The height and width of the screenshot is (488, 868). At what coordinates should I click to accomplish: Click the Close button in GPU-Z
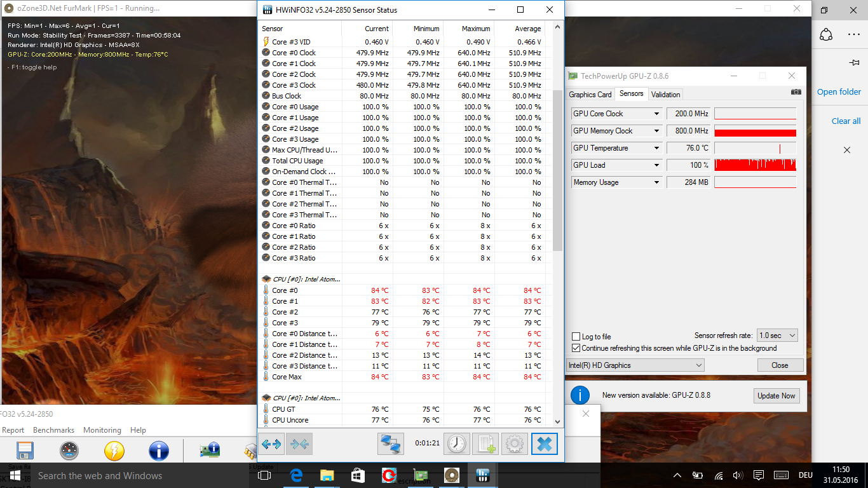780,365
